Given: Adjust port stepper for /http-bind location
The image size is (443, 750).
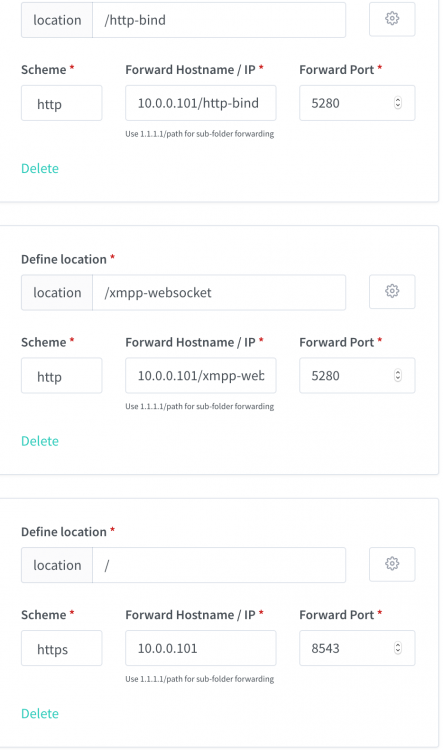Looking at the screenshot, I should (x=398, y=103).
